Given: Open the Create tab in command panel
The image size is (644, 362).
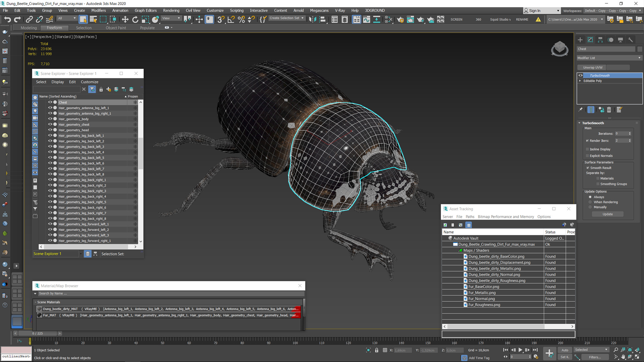Looking at the screenshot, I should coord(580,40).
